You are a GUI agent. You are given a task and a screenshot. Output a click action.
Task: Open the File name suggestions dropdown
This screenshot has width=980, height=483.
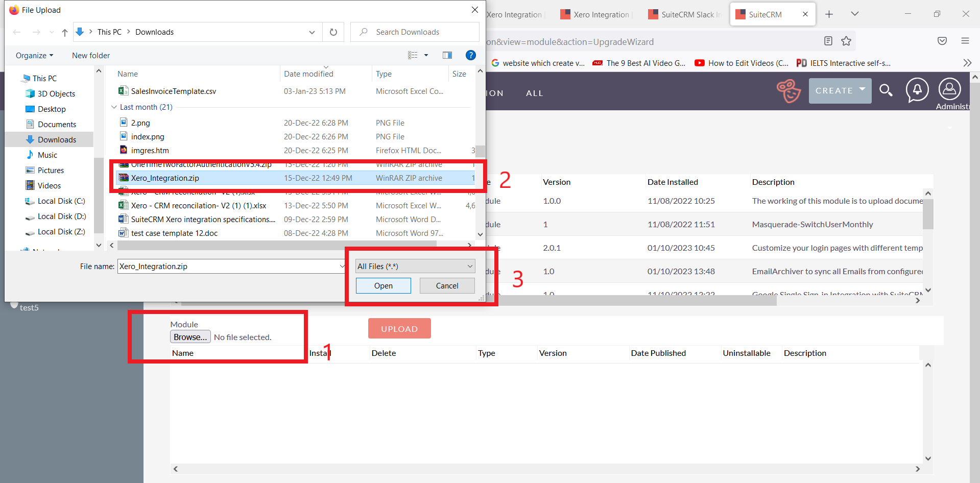coord(342,266)
